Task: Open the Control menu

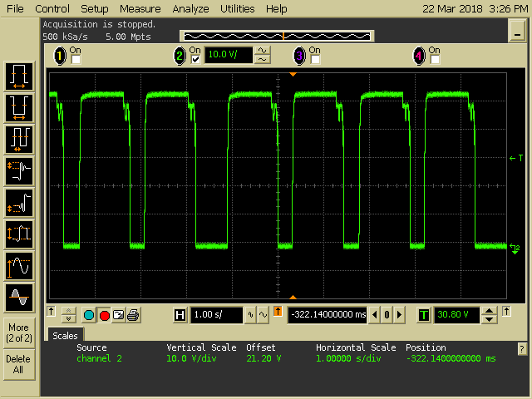Action: pos(52,8)
